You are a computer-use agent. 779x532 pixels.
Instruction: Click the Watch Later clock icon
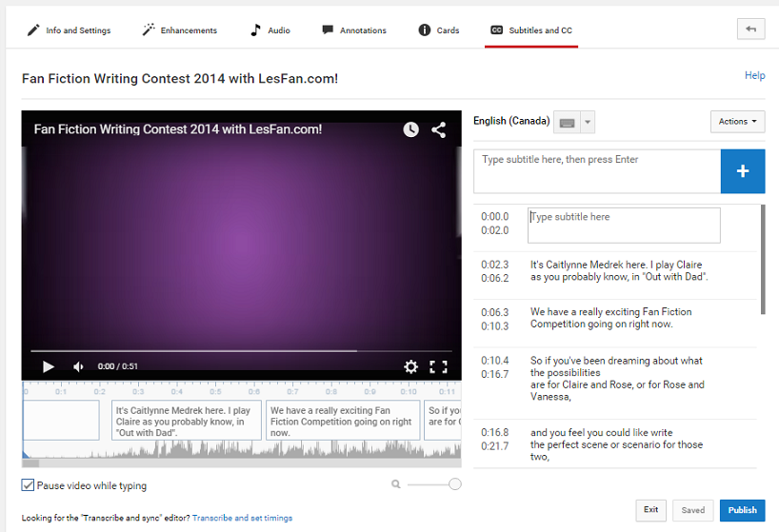(x=410, y=129)
